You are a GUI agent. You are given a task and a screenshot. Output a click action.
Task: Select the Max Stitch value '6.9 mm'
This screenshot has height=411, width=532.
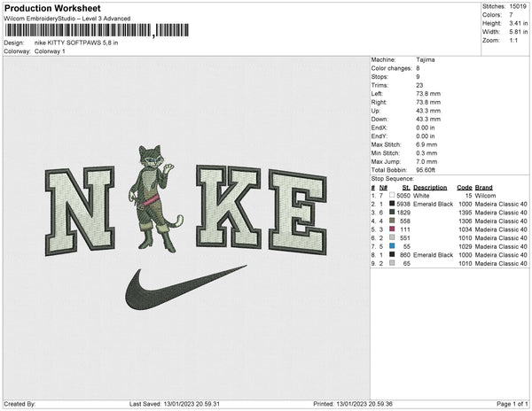[426, 144]
